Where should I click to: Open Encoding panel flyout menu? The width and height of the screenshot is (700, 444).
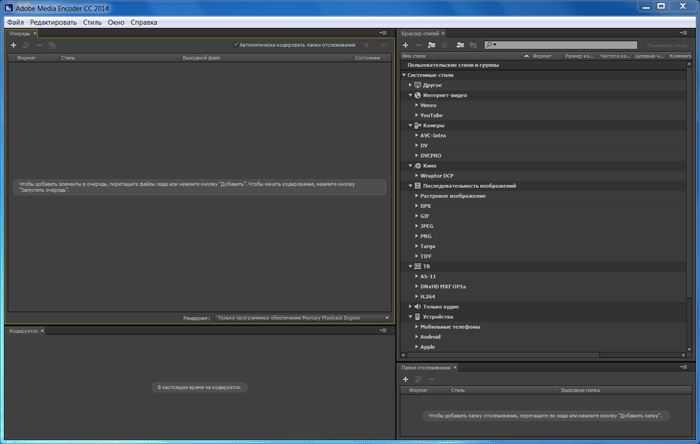click(383, 331)
